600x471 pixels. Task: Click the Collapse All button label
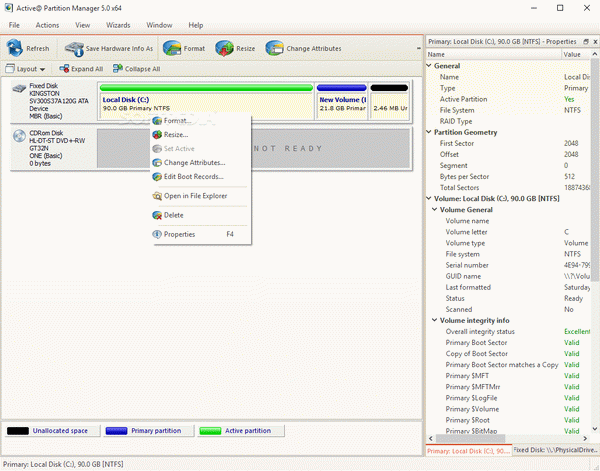(x=142, y=69)
